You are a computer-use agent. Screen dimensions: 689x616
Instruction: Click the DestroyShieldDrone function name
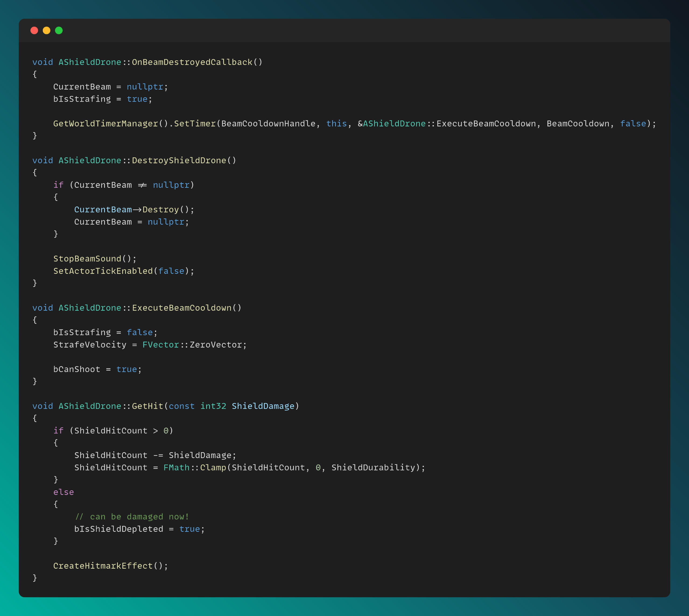click(179, 160)
